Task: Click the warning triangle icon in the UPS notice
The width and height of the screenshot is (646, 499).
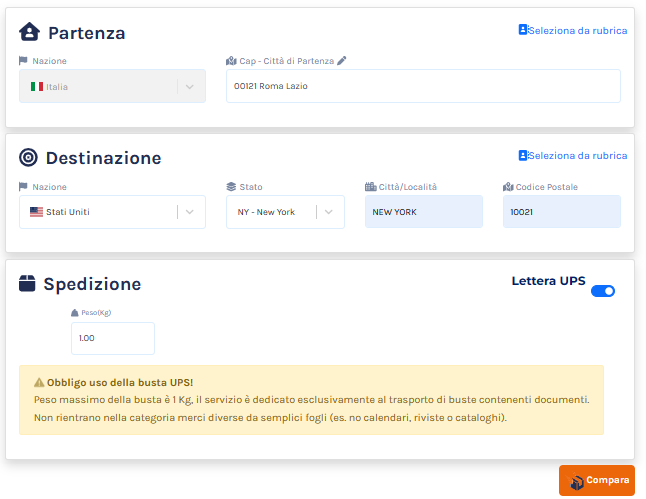Action: (x=39, y=382)
